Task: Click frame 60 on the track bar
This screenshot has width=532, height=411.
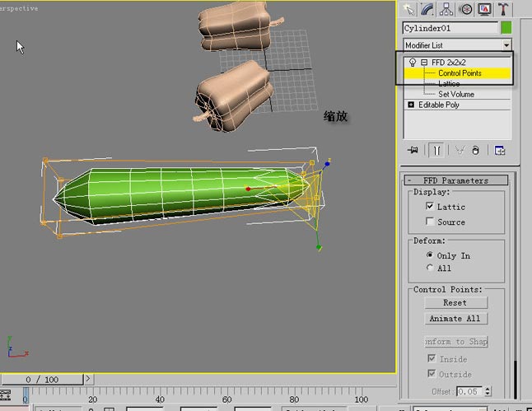Action: coord(226,399)
